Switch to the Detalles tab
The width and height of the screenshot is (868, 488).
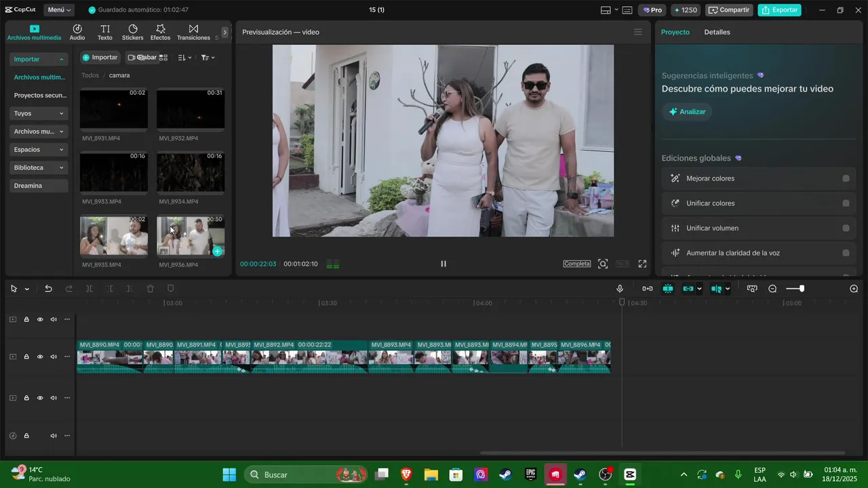717,32
